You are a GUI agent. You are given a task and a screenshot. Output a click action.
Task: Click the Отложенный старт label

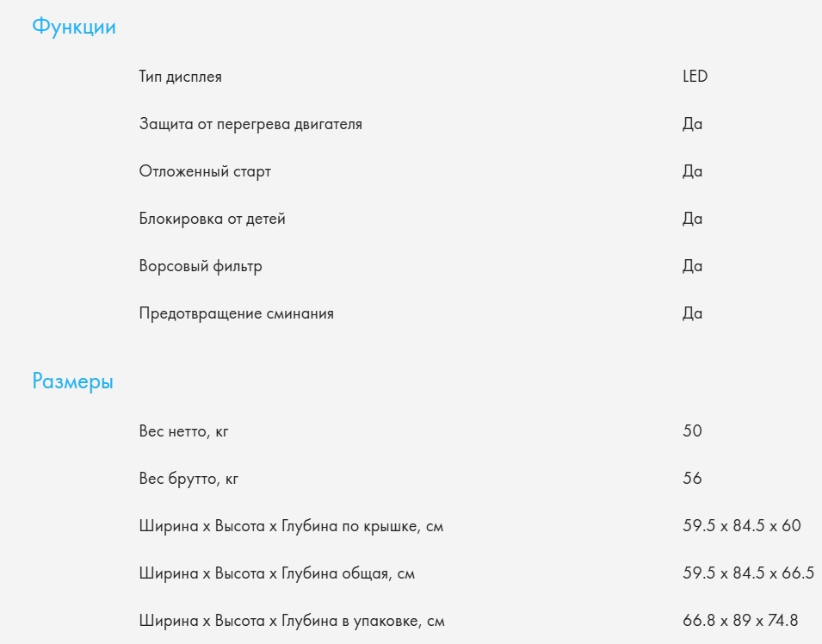point(205,171)
